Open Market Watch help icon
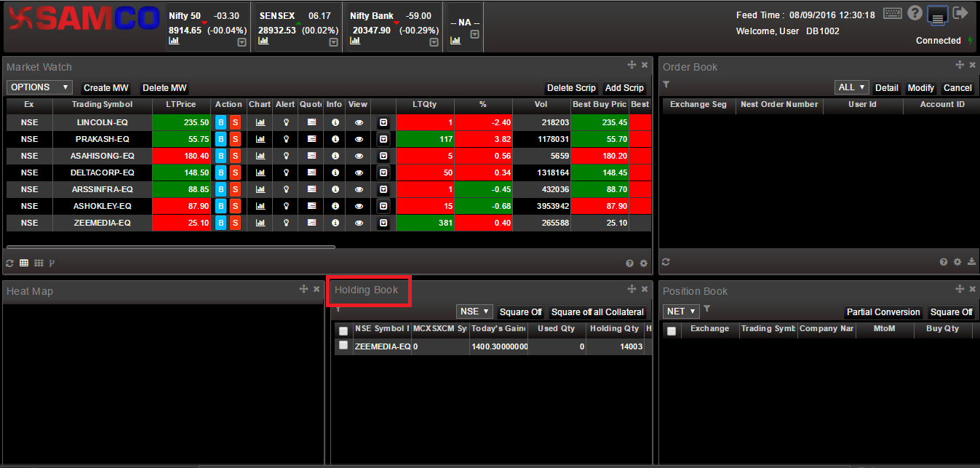 coord(630,263)
